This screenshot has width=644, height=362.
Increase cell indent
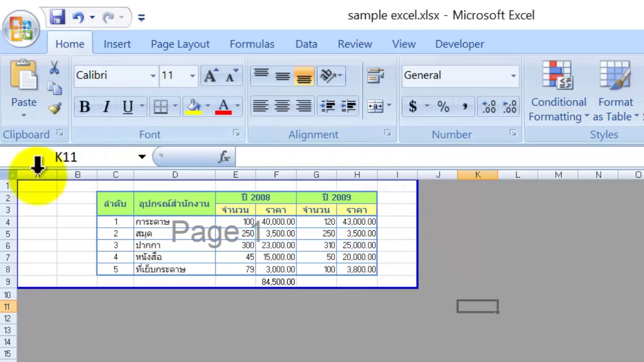point(349,107)
